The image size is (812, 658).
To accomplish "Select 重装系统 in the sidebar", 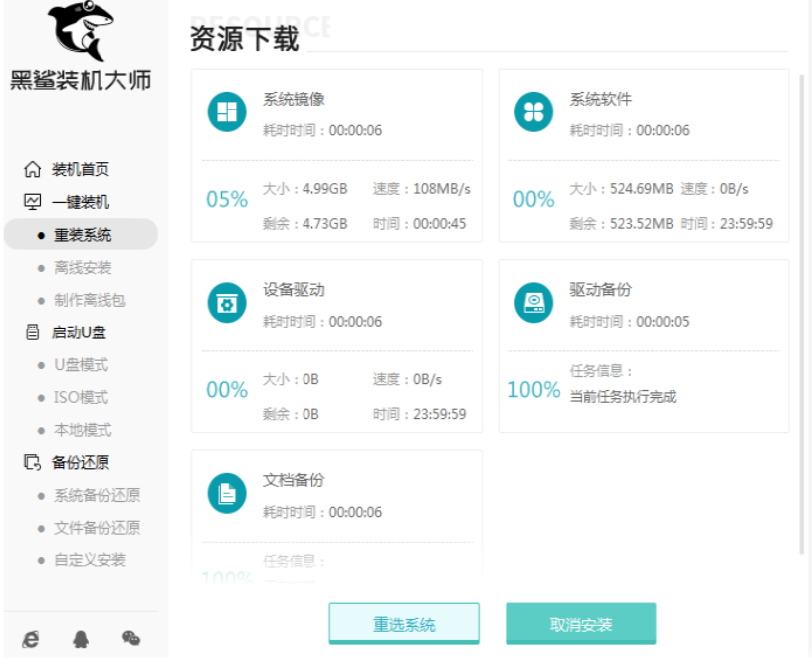I will [x=82, y=235].
